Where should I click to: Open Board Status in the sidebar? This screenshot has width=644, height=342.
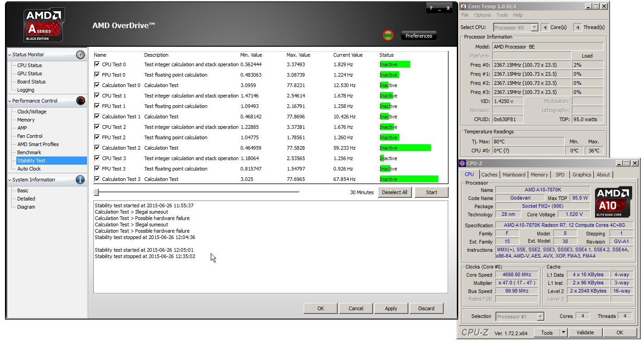point(31,82)
